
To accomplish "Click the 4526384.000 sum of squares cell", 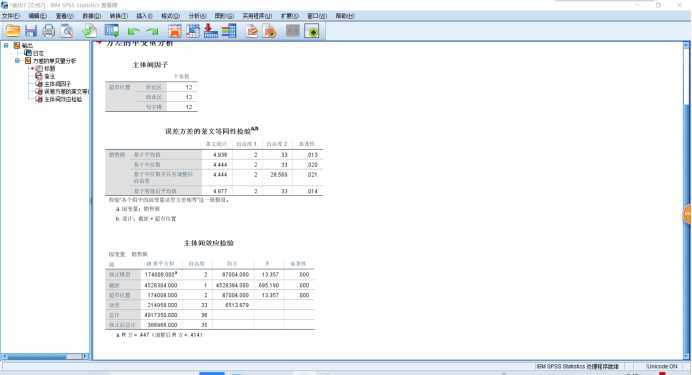I will click(x=161, y=285).
